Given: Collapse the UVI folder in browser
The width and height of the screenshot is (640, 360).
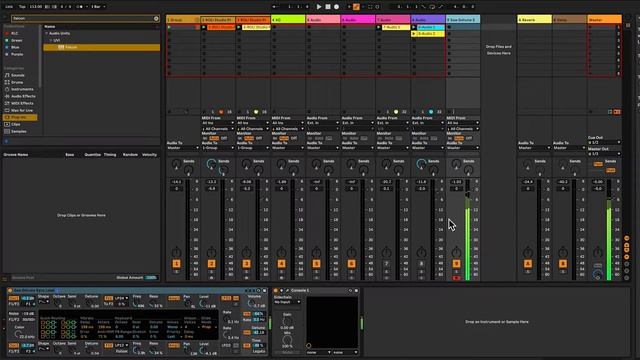Looking at the screenshot, I should click(x=51, y=40).
